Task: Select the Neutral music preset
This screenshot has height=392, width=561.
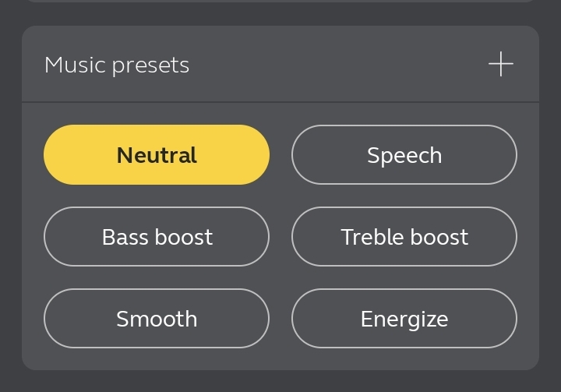Action: (157, 154)
